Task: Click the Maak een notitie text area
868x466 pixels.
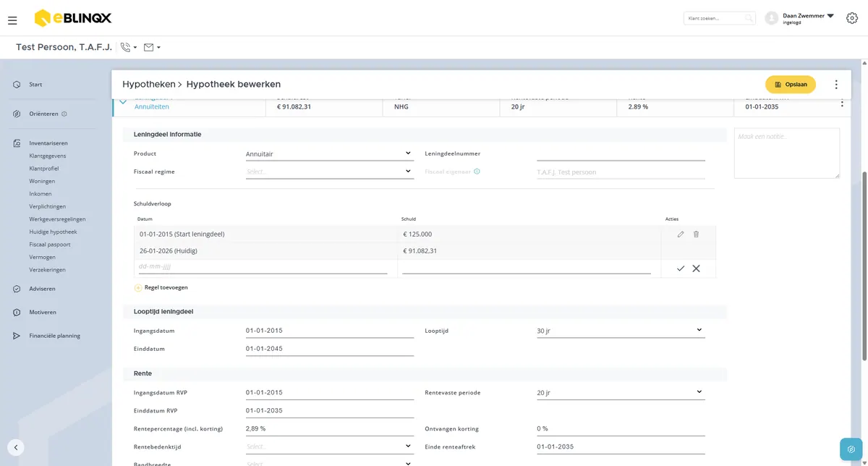Action: [787, 153]
